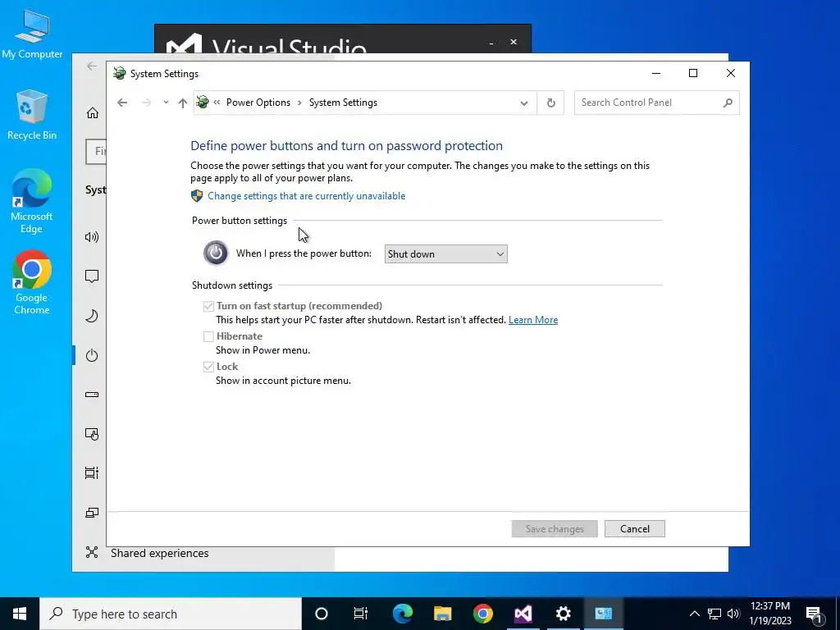The width and height of the screenshot is (840, 630).
Task: Click back arrow in Settings window
Action: coord(92,66)
